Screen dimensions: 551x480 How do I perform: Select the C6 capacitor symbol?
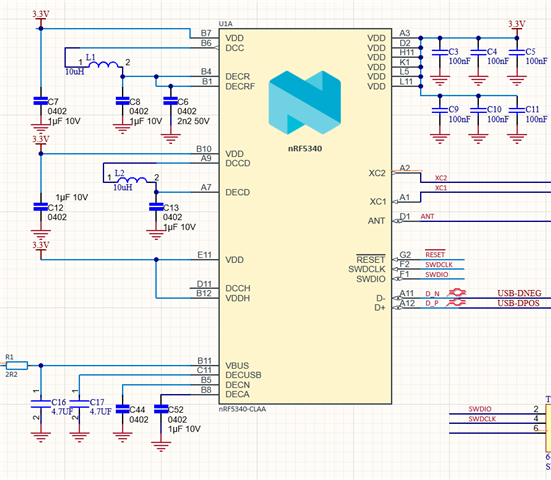coord(170,101)
